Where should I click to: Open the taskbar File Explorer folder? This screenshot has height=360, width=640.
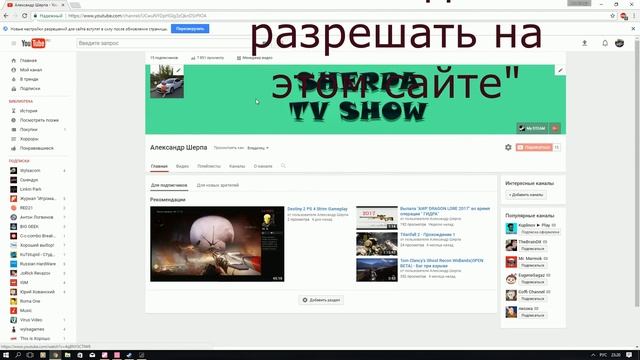click(x=67, y=355)
